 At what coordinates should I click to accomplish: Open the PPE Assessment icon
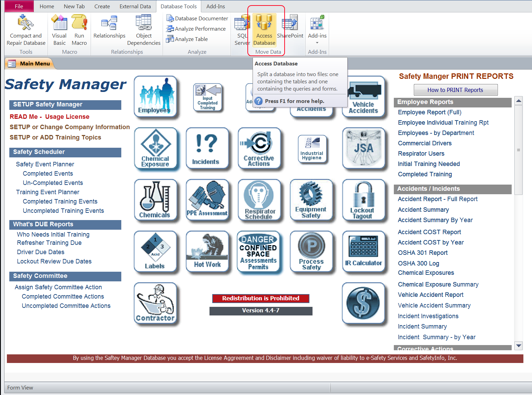207,200
